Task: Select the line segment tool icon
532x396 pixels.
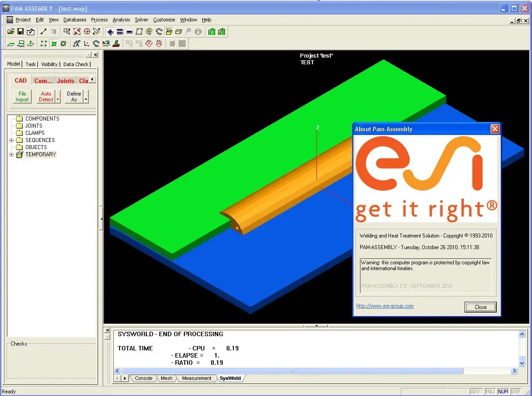Action: point(43,32)
